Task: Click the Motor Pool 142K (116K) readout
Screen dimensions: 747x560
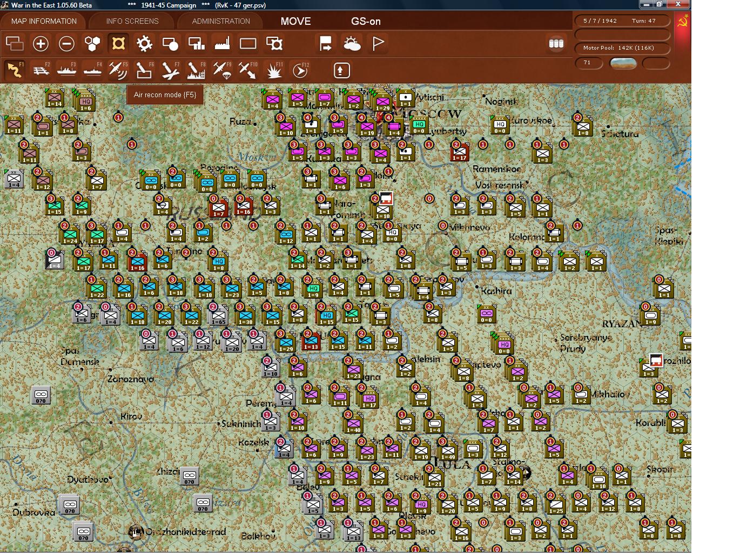Action: [x=623, y=48]
